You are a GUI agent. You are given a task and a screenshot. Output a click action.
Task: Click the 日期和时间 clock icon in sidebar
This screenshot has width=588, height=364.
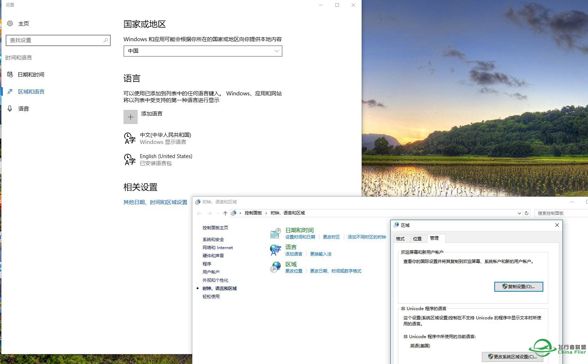[10, 74]
